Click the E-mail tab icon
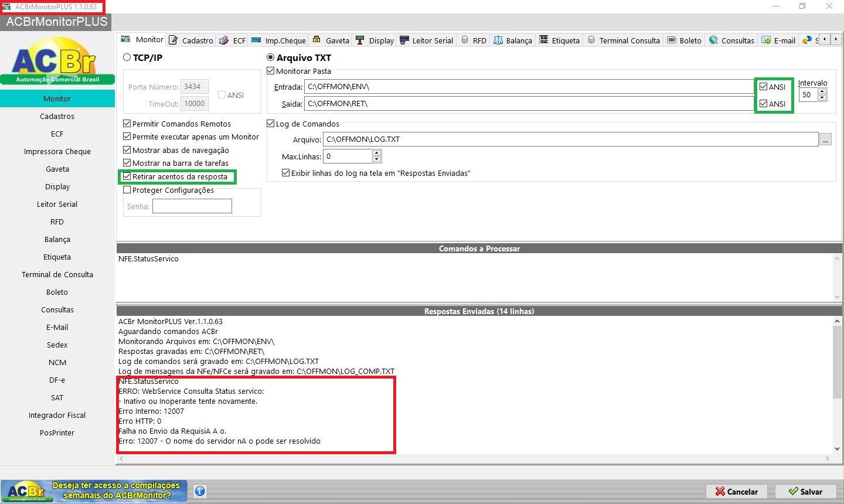Screen dimensions: 844x504 pyautogui.click(x=765, y=40)
